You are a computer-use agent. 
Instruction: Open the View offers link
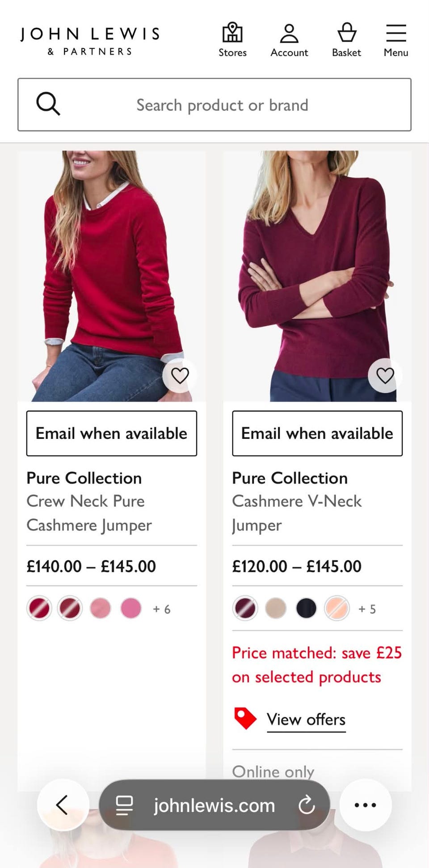(306, 720)
